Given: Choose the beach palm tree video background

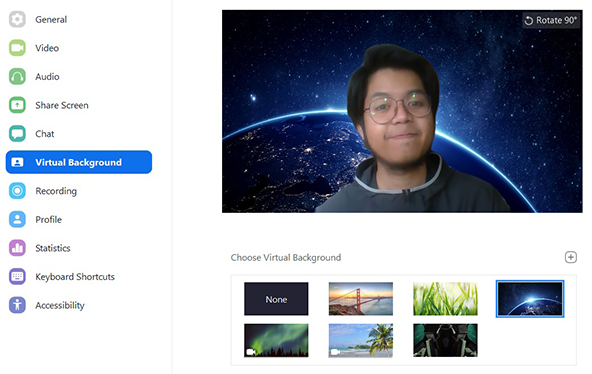Looking at the screenshot, I should (x=361, y=340).
